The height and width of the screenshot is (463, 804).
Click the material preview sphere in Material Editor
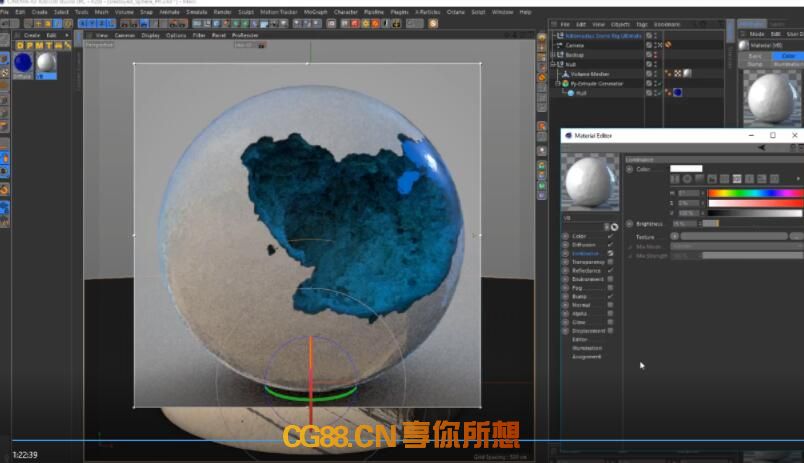coord(590,182)
